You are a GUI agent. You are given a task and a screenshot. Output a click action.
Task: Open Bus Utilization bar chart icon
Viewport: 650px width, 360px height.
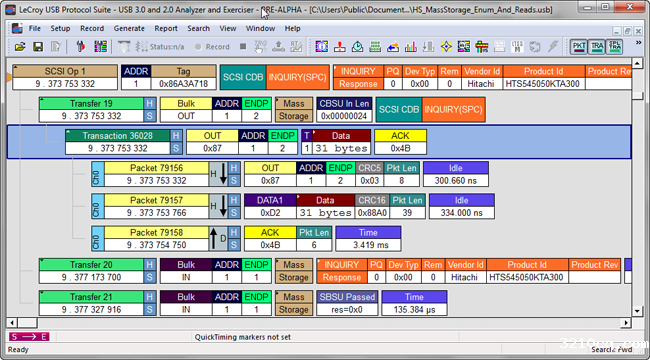click(411, 47)
